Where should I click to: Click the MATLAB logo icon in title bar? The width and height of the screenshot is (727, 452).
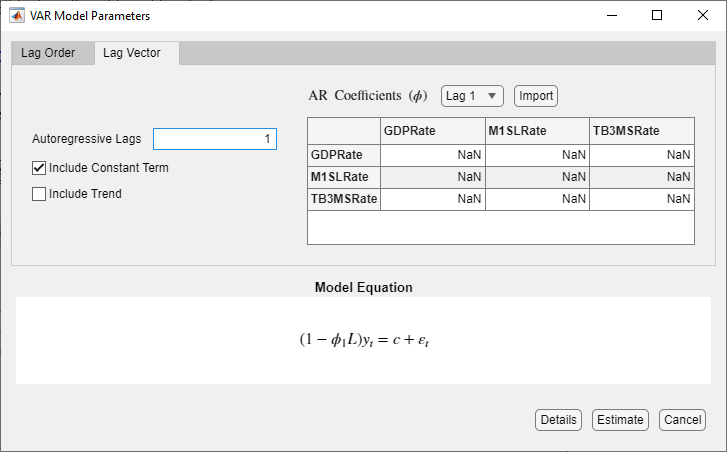[17, 16]
